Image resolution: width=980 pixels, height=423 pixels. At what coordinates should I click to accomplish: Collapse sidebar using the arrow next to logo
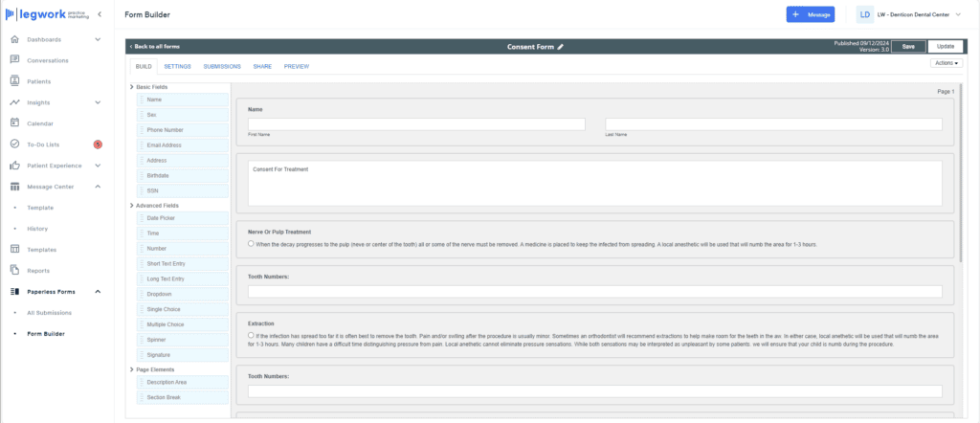(100, 13)
